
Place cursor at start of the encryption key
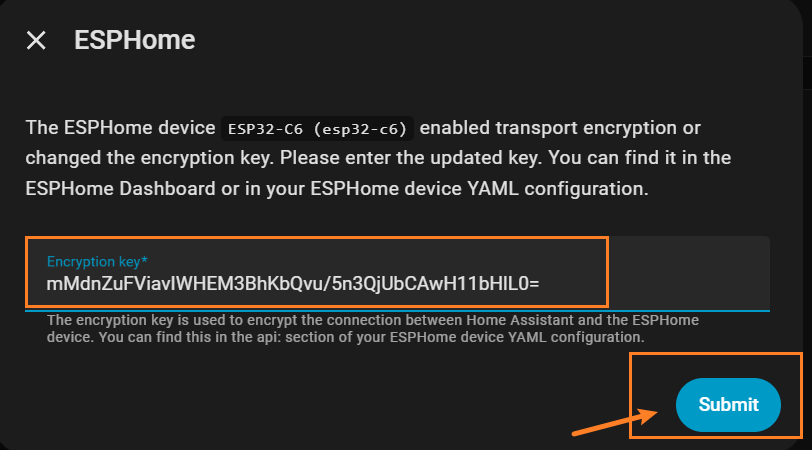tap(47, 285)
